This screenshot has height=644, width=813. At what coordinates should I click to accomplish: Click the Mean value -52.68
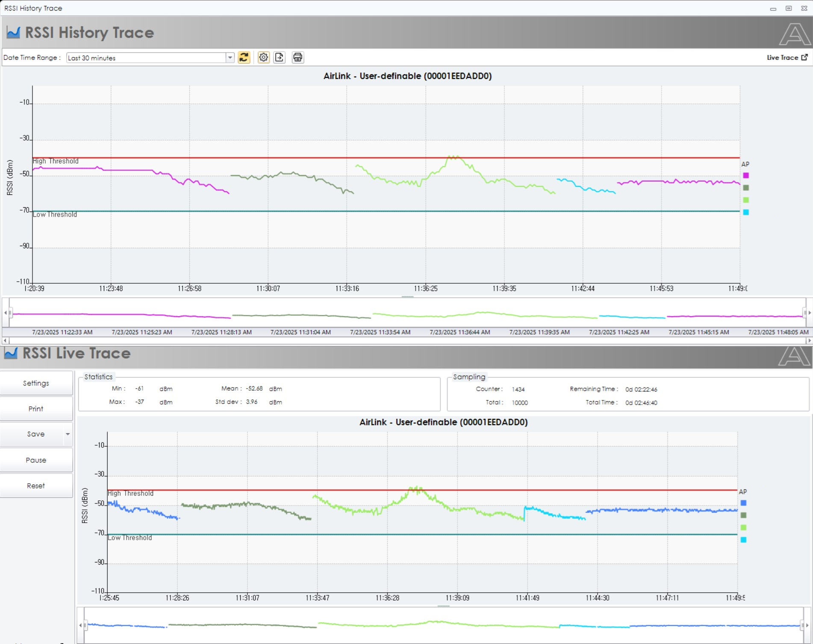click(x=254, y=388)
